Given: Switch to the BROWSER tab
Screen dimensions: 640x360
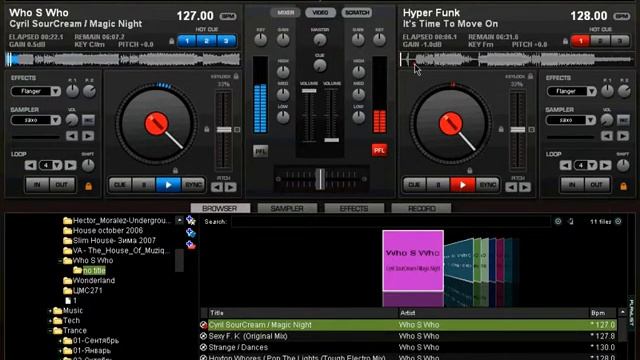Looking at the screenshot, I should 220,208.
